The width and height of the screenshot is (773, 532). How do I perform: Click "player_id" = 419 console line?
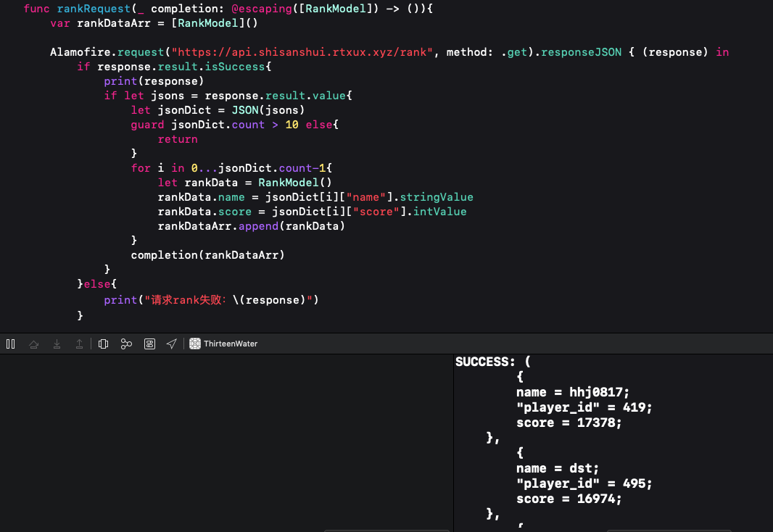[584, 407]
